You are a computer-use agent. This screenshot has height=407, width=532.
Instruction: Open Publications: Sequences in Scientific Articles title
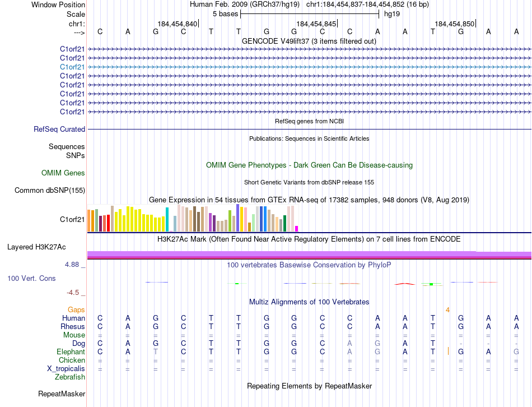309,138
